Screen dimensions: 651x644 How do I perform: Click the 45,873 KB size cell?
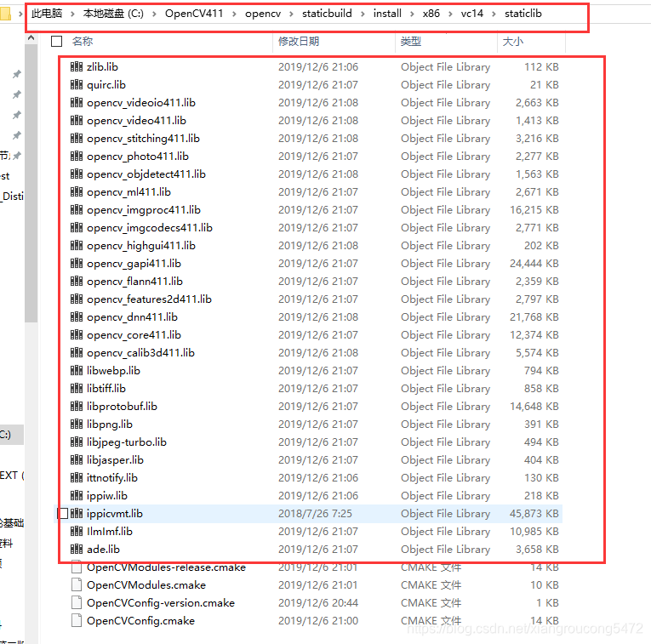click(x=534, y=513)
